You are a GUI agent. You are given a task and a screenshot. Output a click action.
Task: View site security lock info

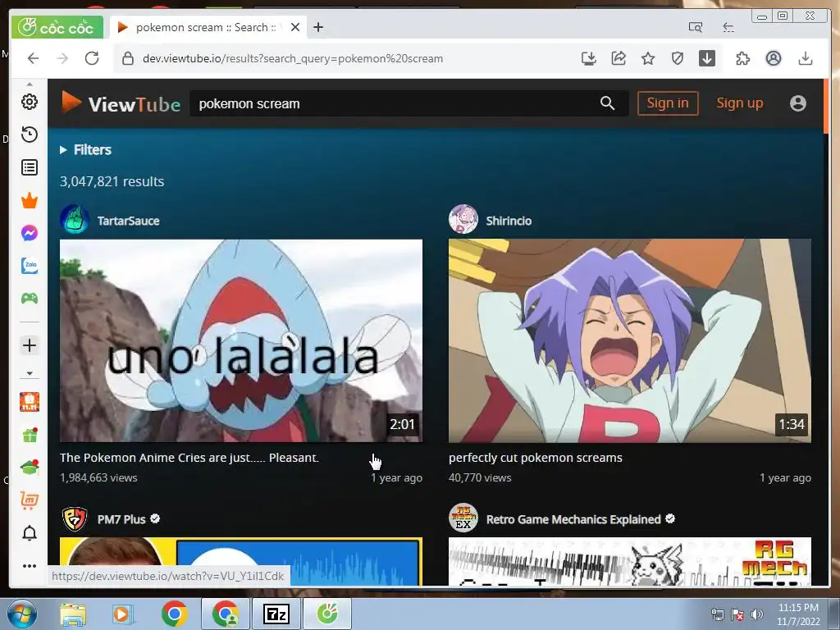point(127,58)
